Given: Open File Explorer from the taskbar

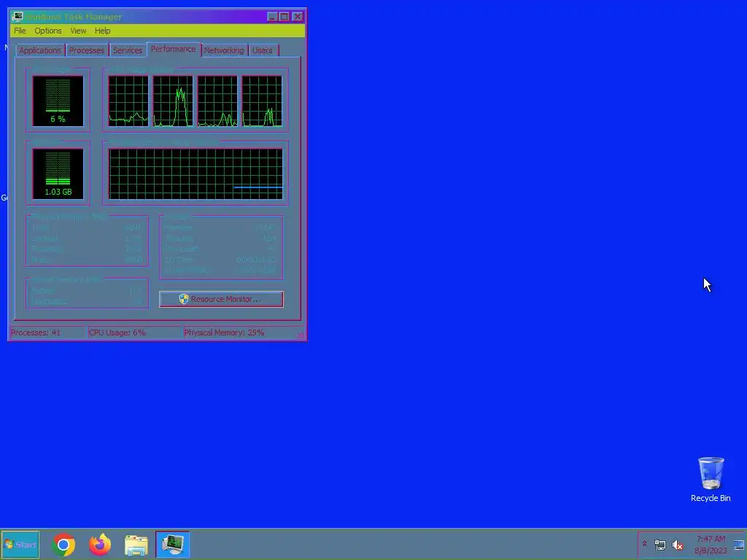Looking at the screenshot, I should (x=136, y=545).
